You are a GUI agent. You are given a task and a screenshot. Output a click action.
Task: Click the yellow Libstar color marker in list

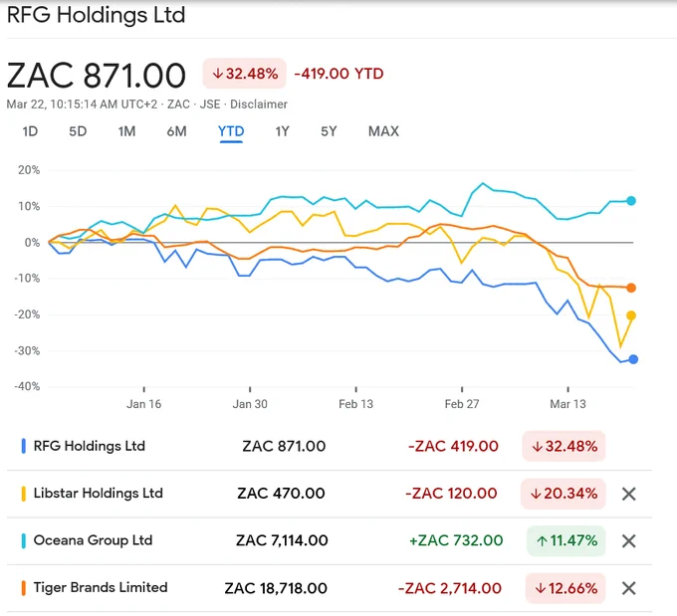coord(23,494)
